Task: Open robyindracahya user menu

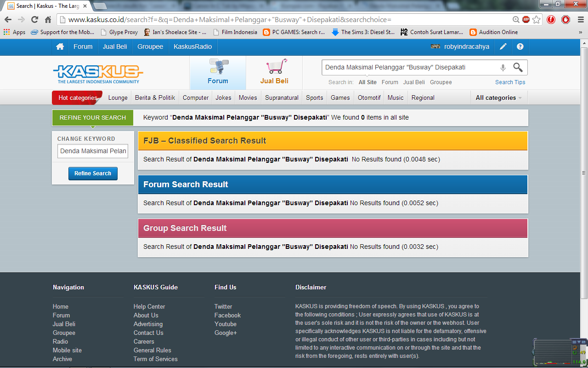Action: pyautogui.click(x=460, y=47)
